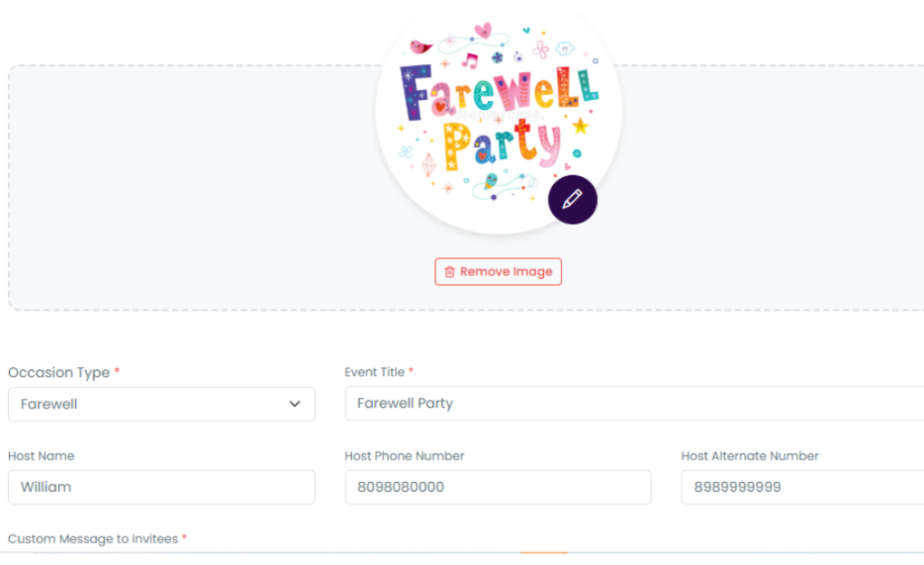Select the 'Farewell' value text in dropdown
This screenshot has width=924, height=565.
[x=49, y=404]
